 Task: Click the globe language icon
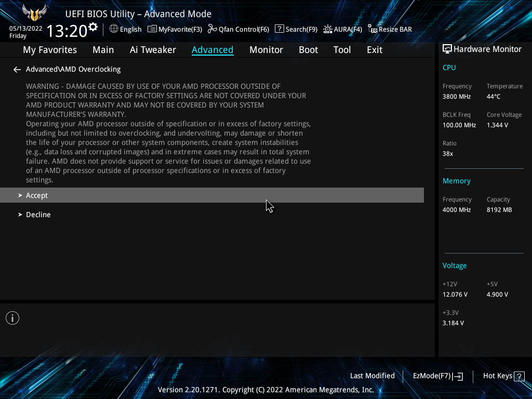(114, 29)
